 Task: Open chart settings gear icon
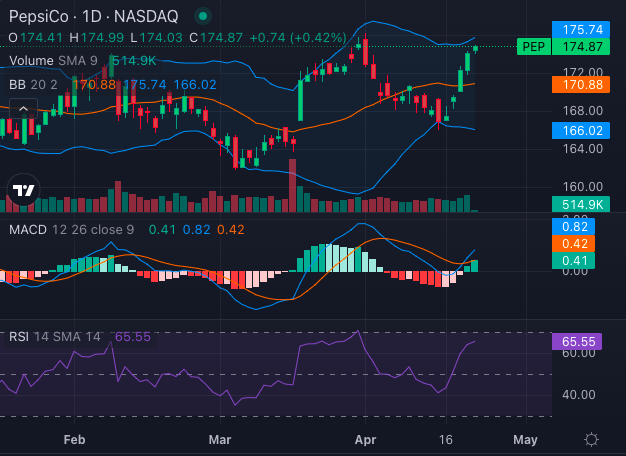[591, 440]
